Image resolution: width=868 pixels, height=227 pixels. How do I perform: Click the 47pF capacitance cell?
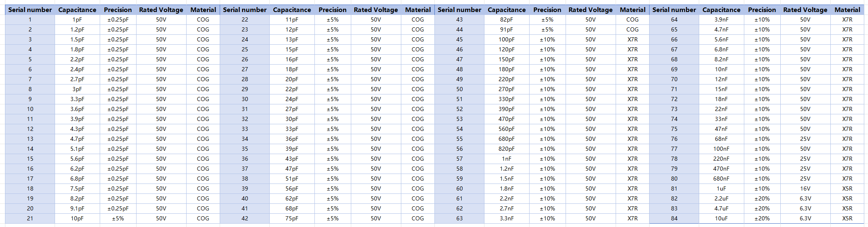[292, 169]
